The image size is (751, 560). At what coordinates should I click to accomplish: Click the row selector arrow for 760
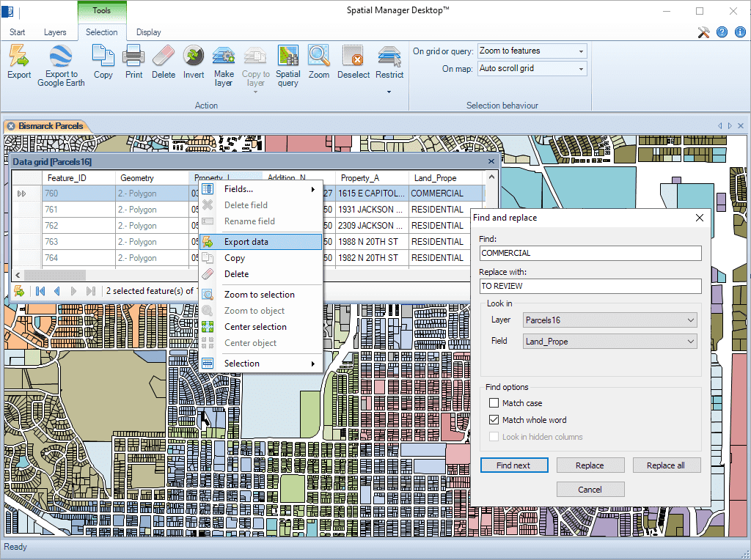coord(21,194)
